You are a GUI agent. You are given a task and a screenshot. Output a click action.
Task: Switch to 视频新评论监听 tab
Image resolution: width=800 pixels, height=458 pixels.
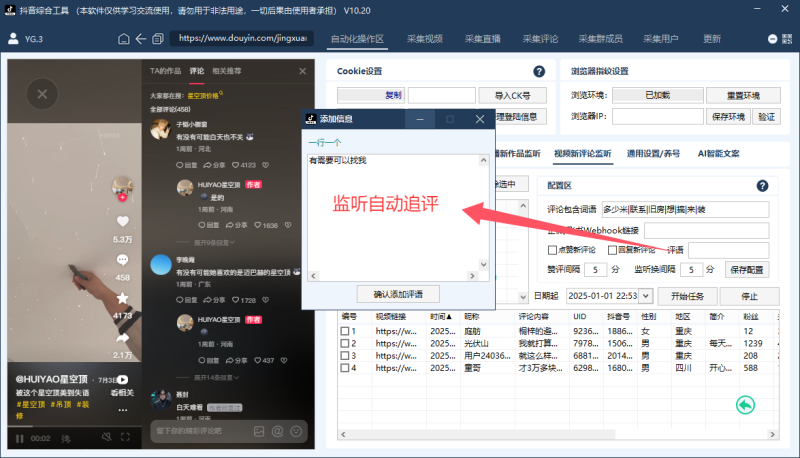583,154
